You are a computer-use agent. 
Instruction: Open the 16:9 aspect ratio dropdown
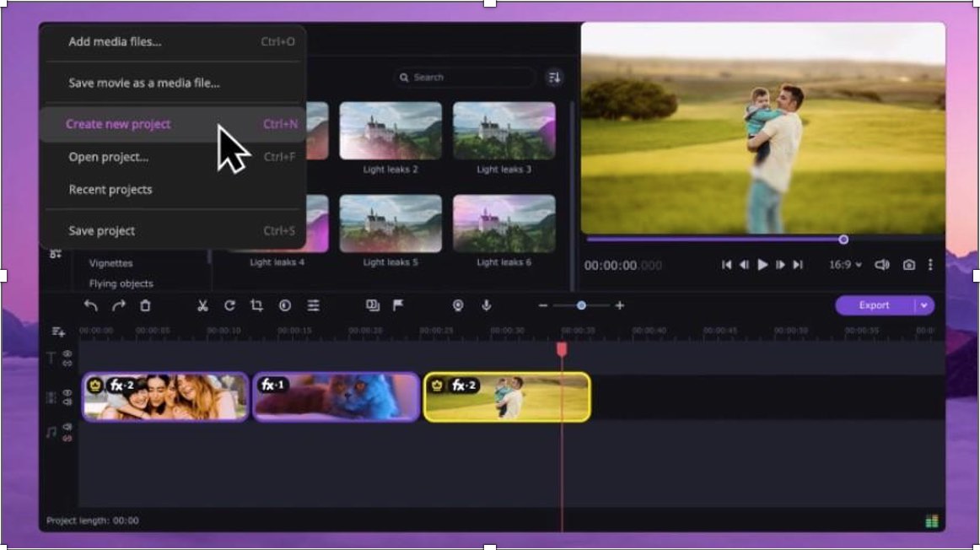(845, 265)
